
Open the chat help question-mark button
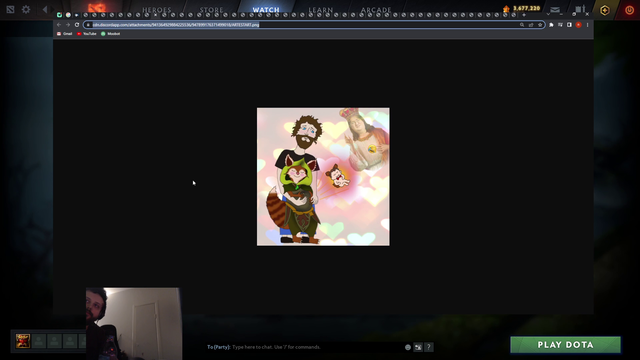pos(429,347)
